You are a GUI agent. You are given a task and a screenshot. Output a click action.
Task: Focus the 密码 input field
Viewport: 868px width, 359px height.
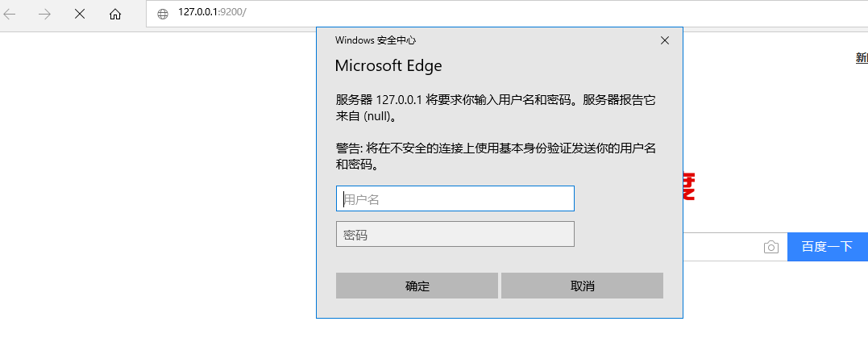coord(455,234)
